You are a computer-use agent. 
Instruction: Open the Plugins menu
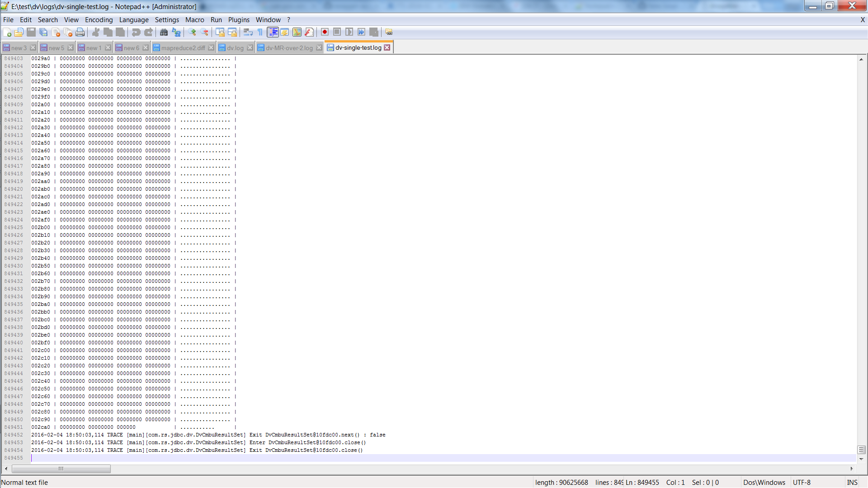click(239, 20)
